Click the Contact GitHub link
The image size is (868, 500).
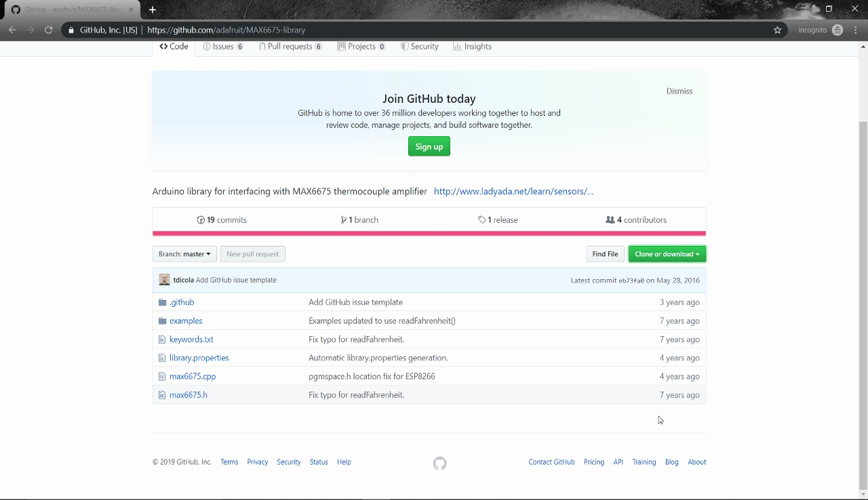(x=551, y=462)
